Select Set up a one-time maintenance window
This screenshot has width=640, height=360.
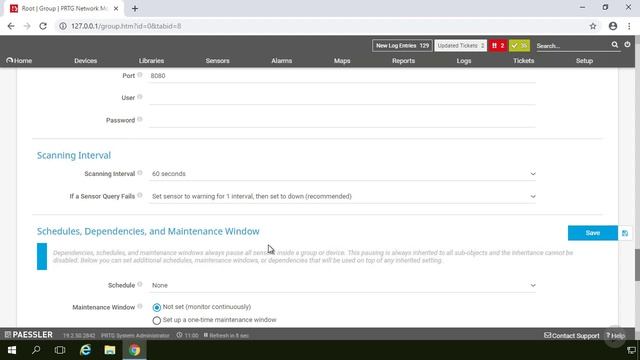pos(157,320)
